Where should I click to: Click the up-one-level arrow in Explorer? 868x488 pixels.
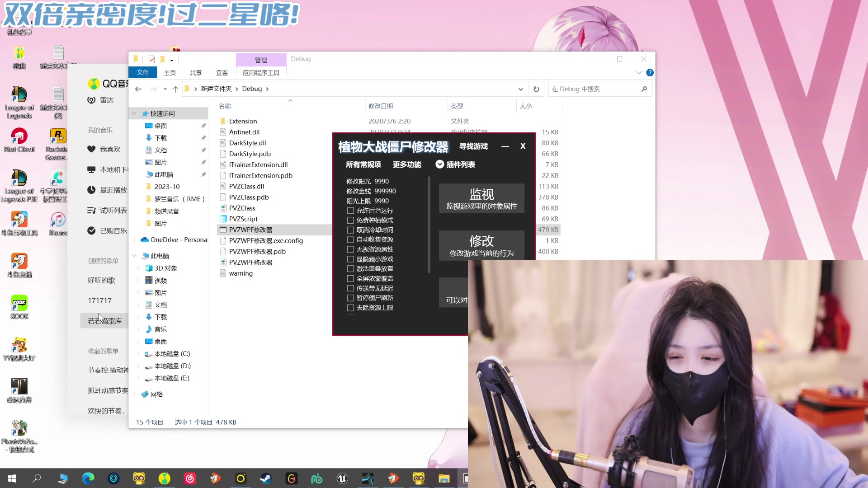175,89
